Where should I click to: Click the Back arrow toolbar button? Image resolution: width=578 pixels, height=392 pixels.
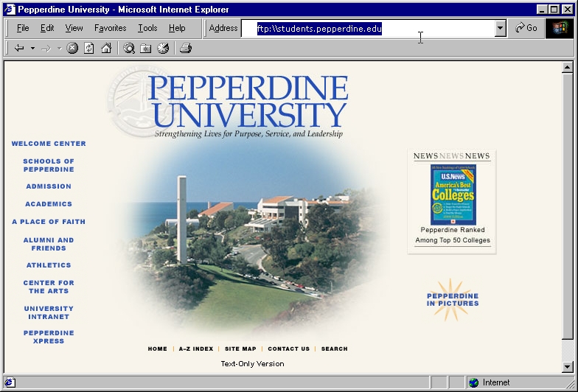click(x=19, y=48)
